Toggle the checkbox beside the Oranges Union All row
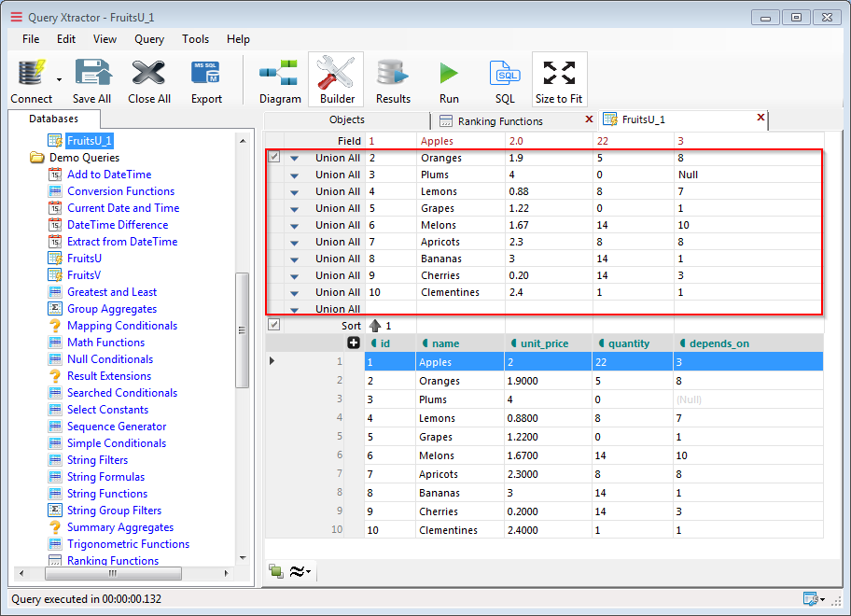The image size is (851, 616). [x=274, y=158]
